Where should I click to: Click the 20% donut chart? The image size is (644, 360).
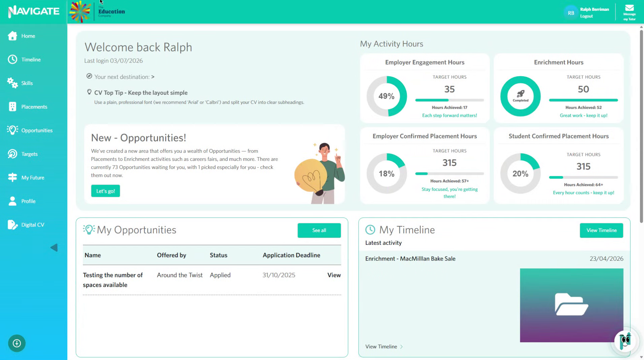[x=520, y=174]
